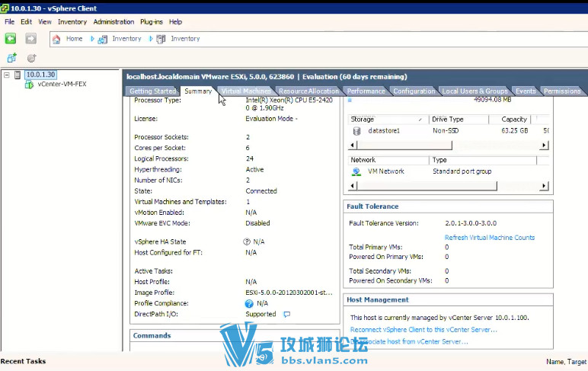Click the arrow after first Inventory breadcrumb
Image resolution: width=588 pixels, height=371 pixels.
[151, 39]
